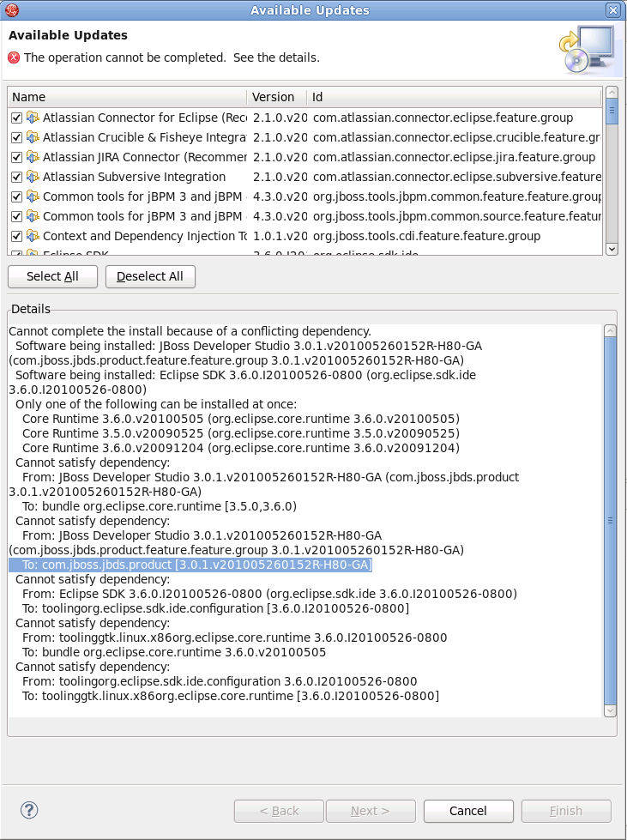The width and height of the screenshot is (627, 840).
Task: Click the highlighted 'To: com.jboss.jbds.product' line
Action: (190, 565)
